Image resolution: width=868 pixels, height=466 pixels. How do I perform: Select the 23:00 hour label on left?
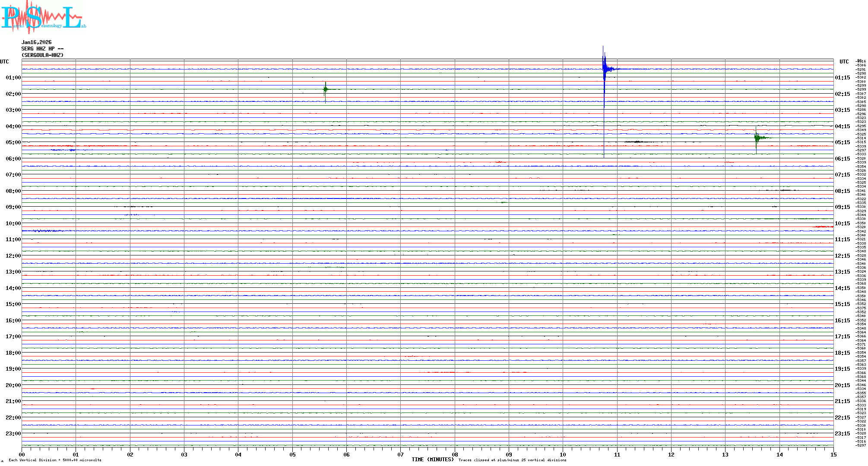(13, 434)
